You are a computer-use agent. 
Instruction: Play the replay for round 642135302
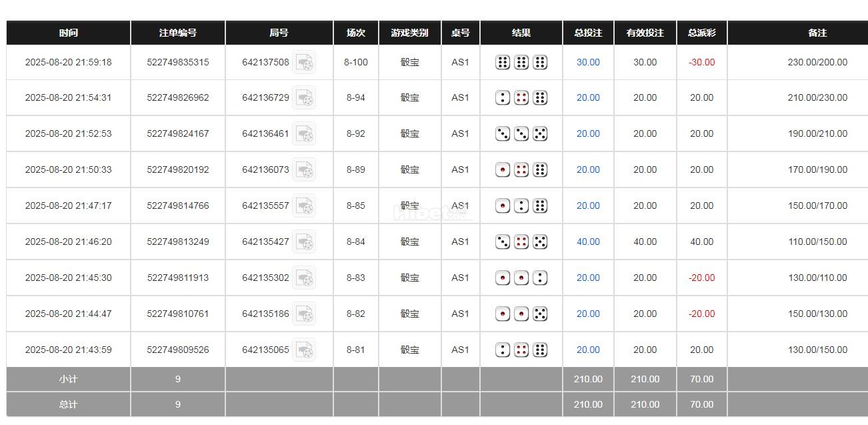click(305, 278)
